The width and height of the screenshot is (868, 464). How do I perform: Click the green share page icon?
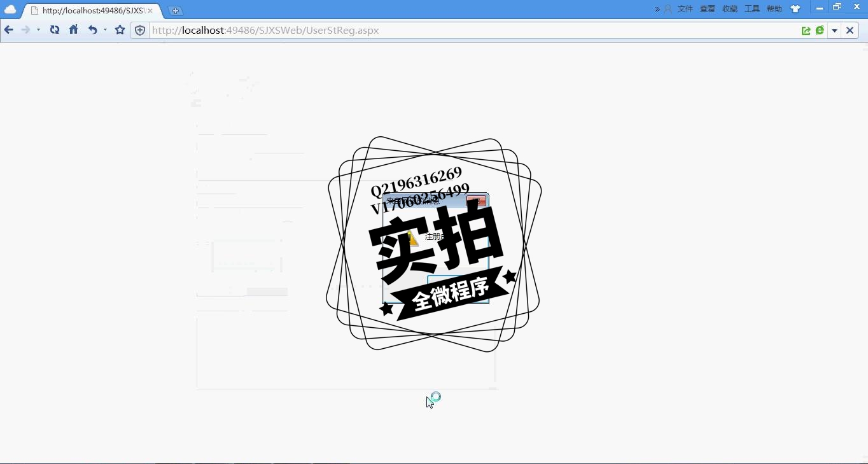pos(806,31)
